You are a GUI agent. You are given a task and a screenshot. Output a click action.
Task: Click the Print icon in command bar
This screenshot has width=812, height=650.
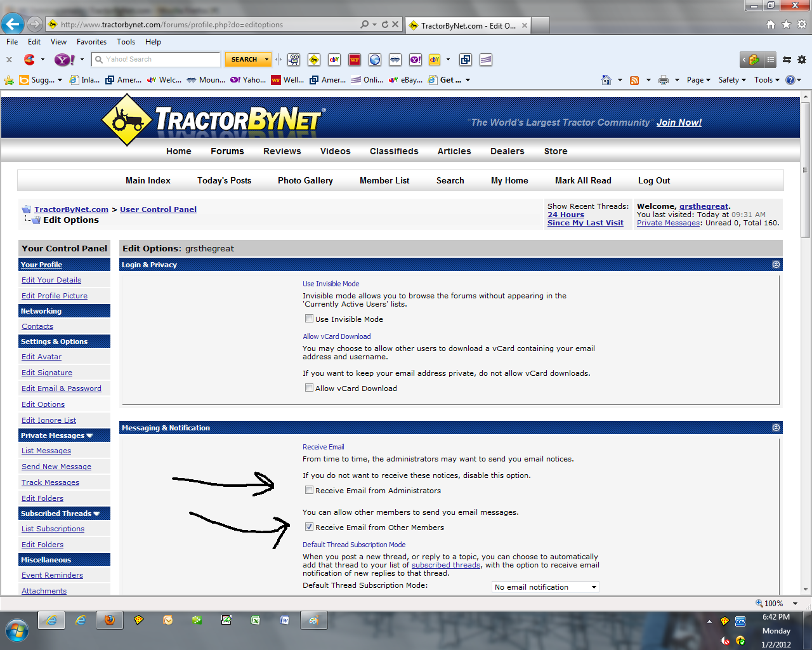click(x=664, y=80)
